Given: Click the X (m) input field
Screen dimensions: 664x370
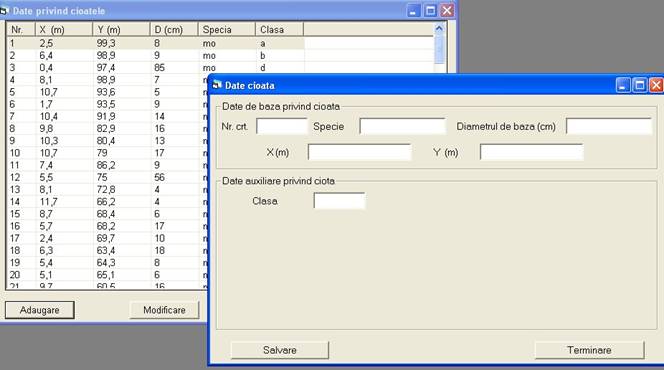Looking at the screenshot, I should click(x=360, y=152).
